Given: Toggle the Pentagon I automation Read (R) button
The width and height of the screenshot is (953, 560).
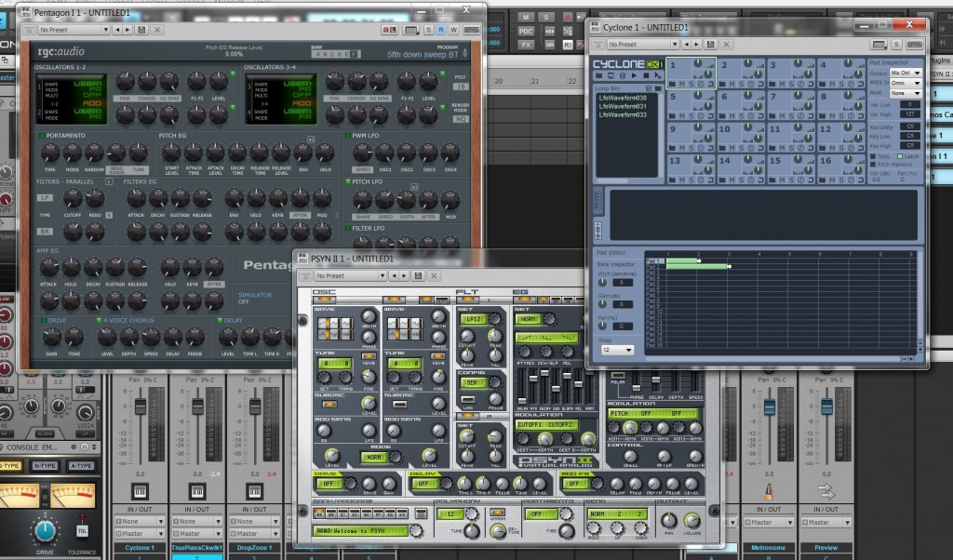Looking at the screenshot, I should pyautogui.click(x=441, y=30).
